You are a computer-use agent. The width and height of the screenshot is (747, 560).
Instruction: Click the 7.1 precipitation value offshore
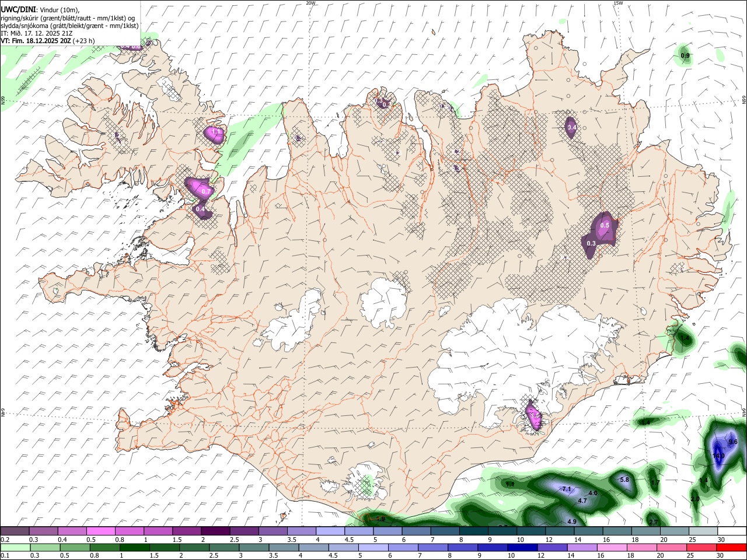(566, 489)
